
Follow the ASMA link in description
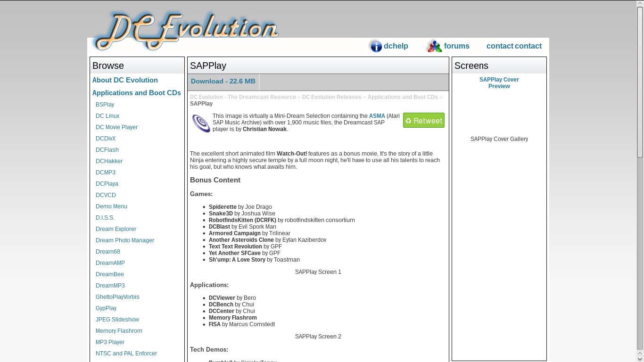click(377, 116)
